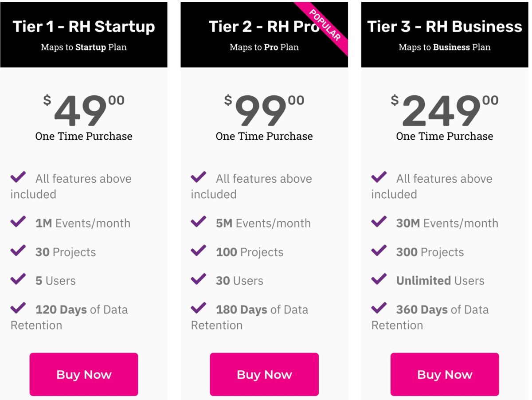This screenshot has height=400, width=532.
Task: Select Buy Now for Tier 3 Business
Action: click(445, 374)
